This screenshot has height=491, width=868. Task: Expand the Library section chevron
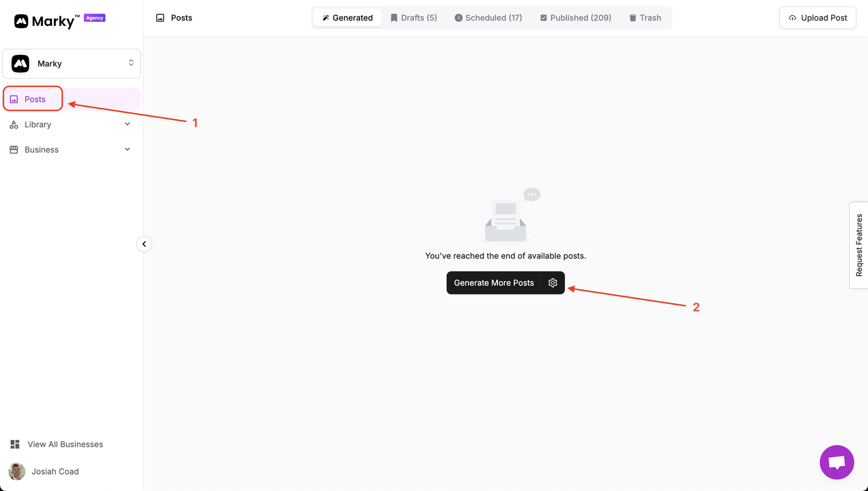(127, 124)
